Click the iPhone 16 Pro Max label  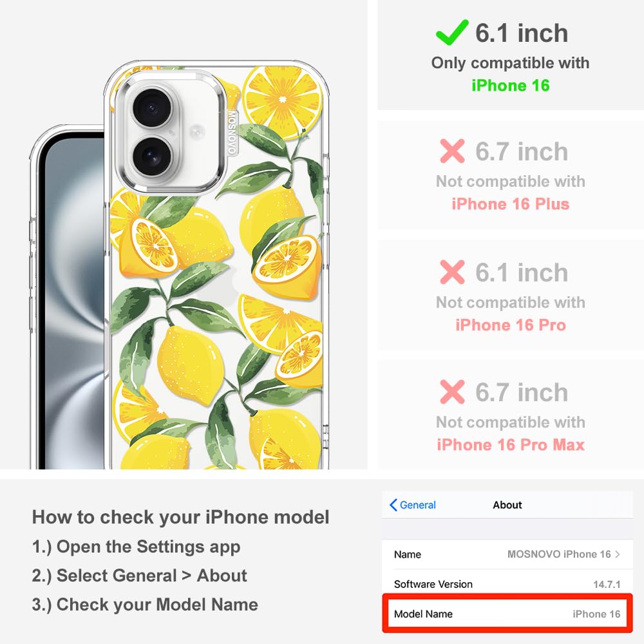[510, 444]
